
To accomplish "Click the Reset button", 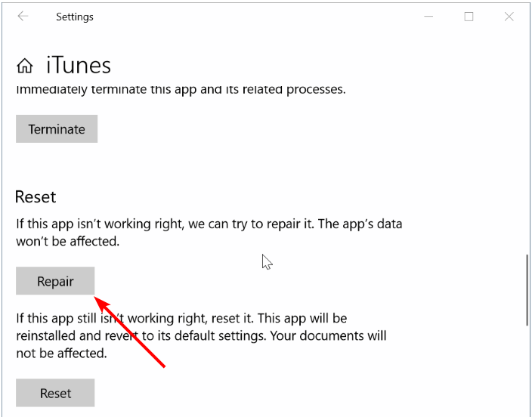I will coord(55,393).
